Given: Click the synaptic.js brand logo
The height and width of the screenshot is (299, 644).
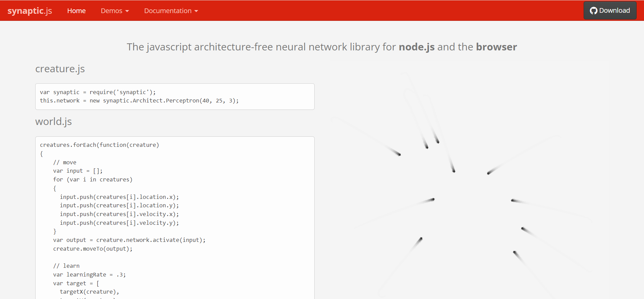Looking at the screenshot, I should [x=30, y=11].
